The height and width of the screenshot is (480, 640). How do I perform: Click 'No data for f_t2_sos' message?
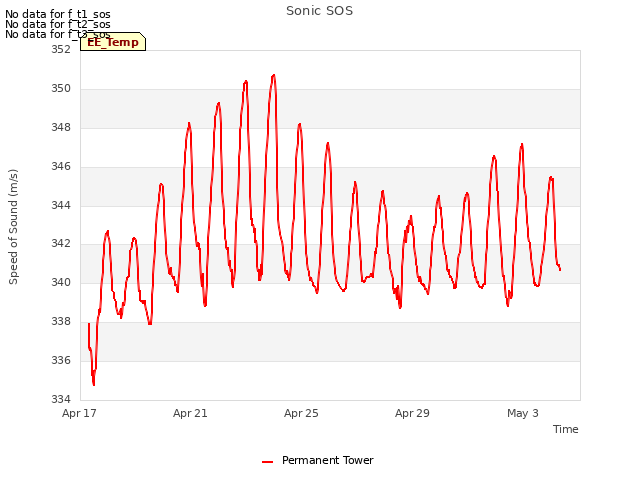point(58,24)
